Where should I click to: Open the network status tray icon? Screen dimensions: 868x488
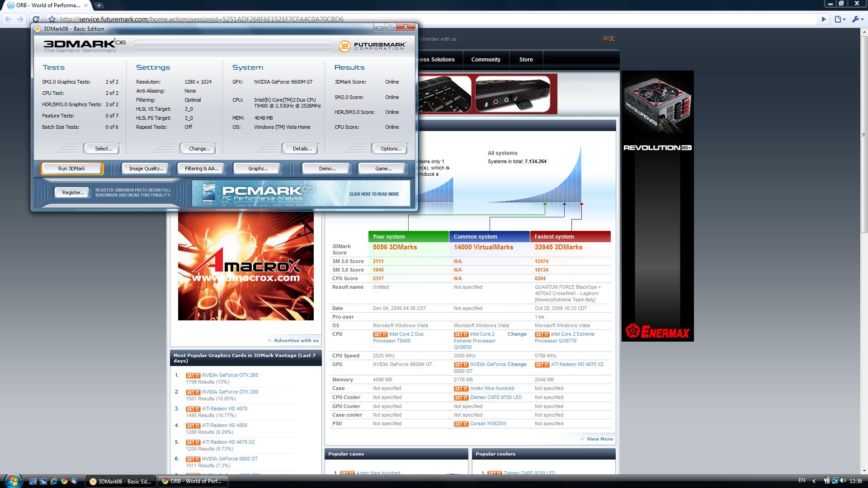835,481
